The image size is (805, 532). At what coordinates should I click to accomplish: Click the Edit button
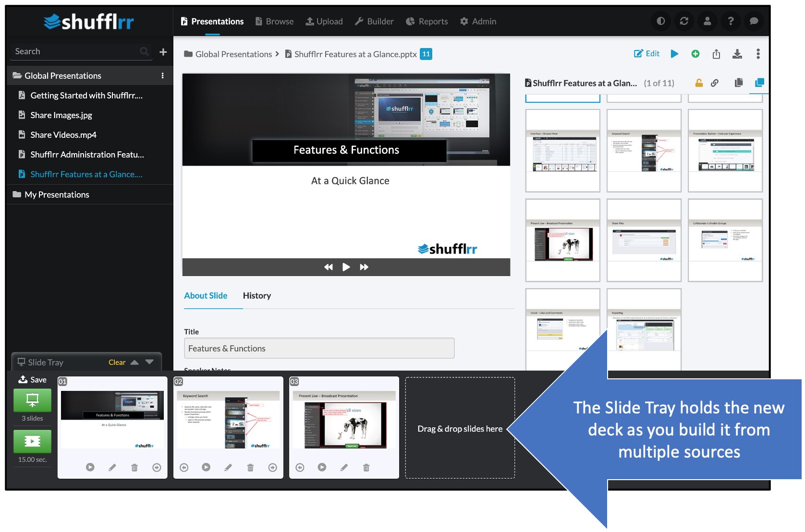(646, 54)
